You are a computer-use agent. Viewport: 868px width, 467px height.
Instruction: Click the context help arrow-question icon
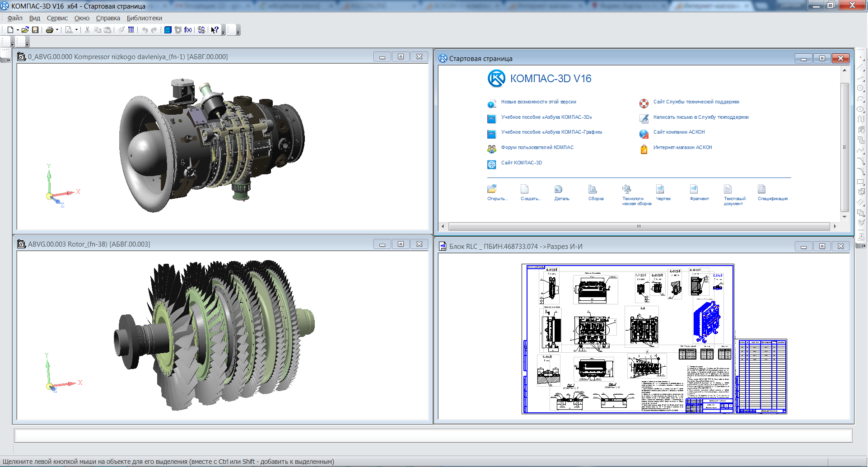[215, 30]
